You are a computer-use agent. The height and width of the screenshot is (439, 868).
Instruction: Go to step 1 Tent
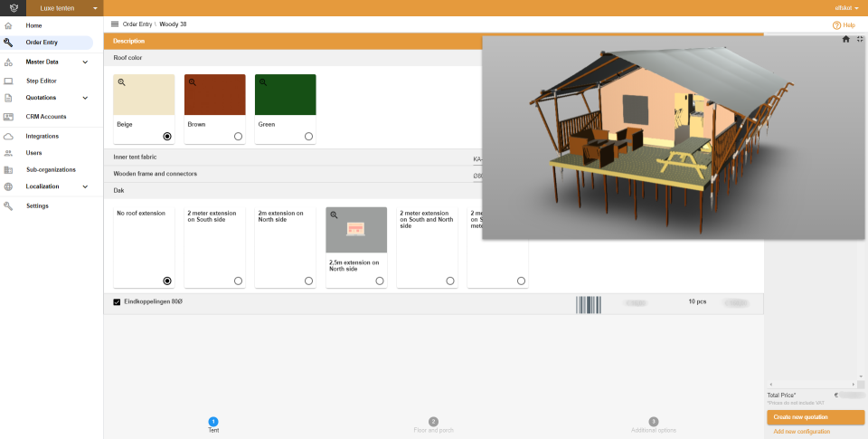[213, 425]
